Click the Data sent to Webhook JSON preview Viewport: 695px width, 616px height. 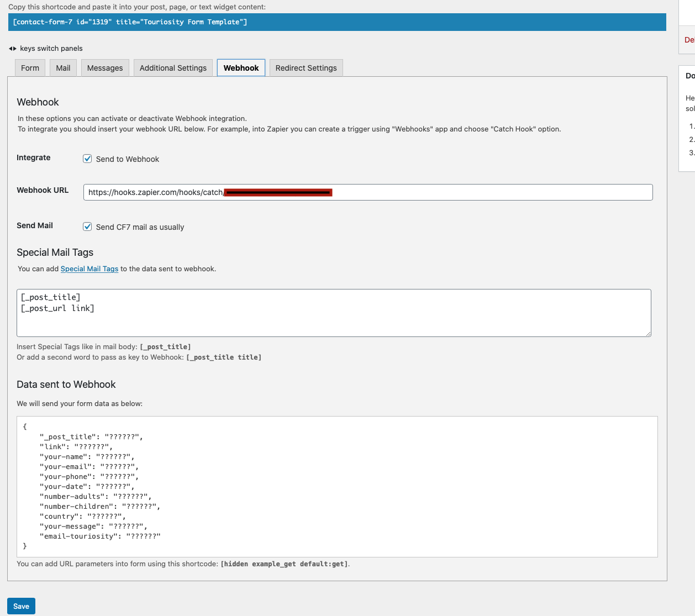click(337, 487)
